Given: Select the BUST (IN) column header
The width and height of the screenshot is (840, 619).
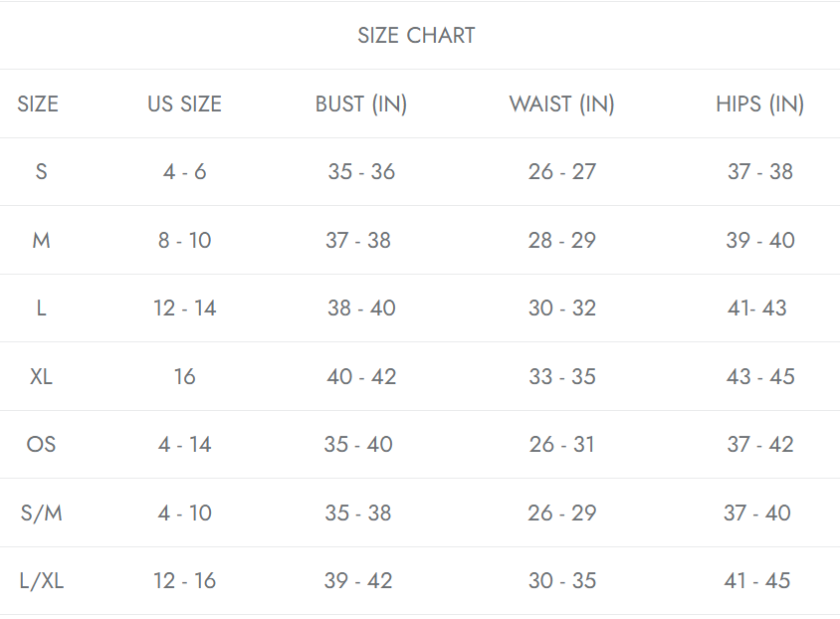Looking at the screenshot, I should coord(361,103).
